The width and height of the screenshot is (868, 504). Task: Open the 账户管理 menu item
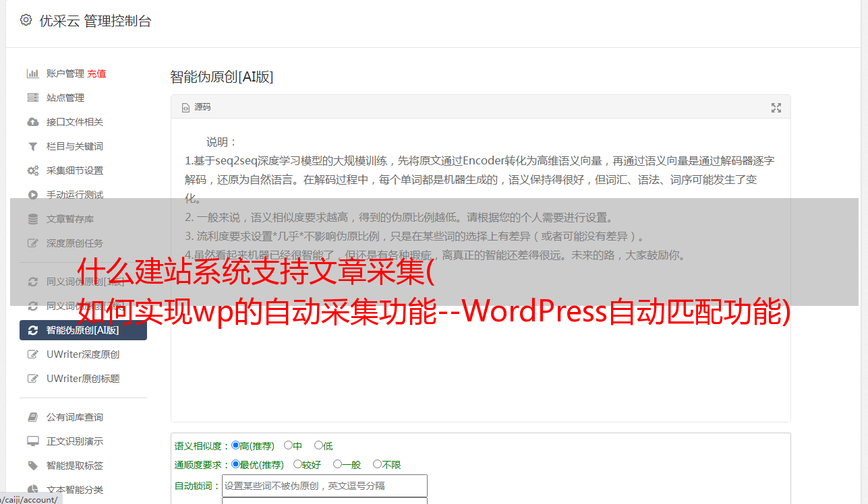[65, 73]
